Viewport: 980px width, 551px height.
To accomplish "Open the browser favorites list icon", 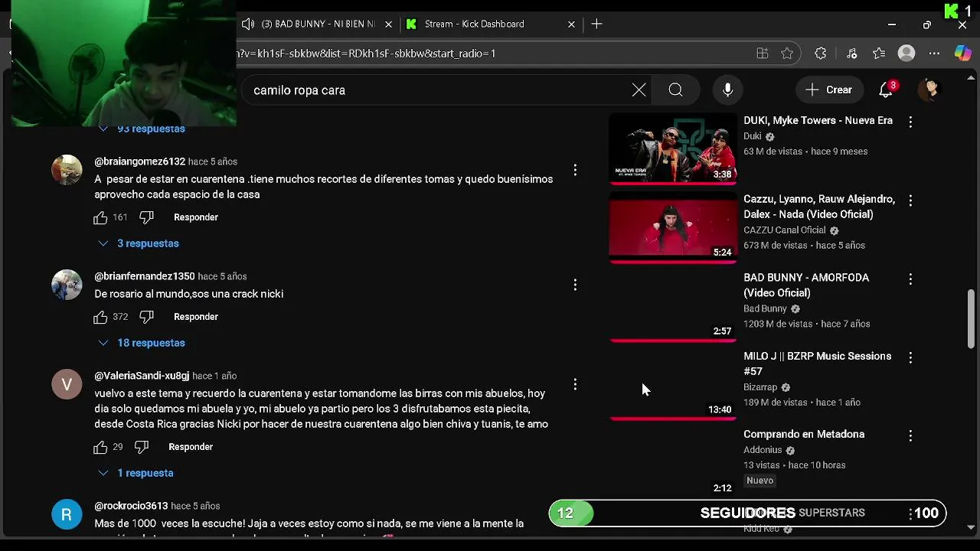I will [879, 54].
